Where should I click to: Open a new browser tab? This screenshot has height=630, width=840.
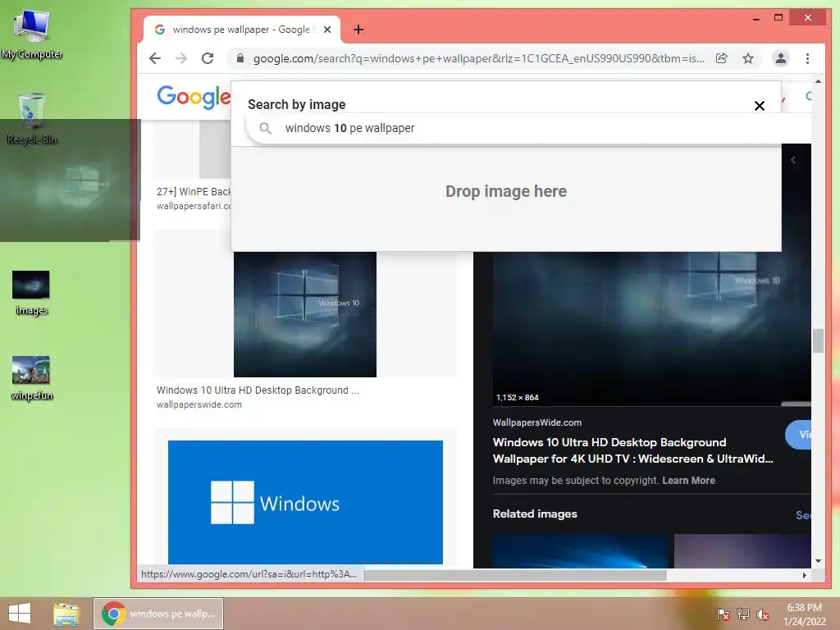pyautogui.click(x=358, y=30)
